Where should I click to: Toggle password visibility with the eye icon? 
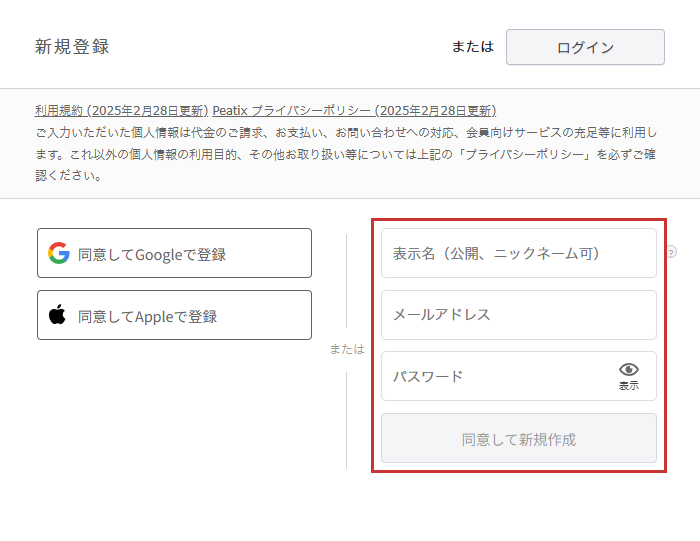tap(628, 370)
